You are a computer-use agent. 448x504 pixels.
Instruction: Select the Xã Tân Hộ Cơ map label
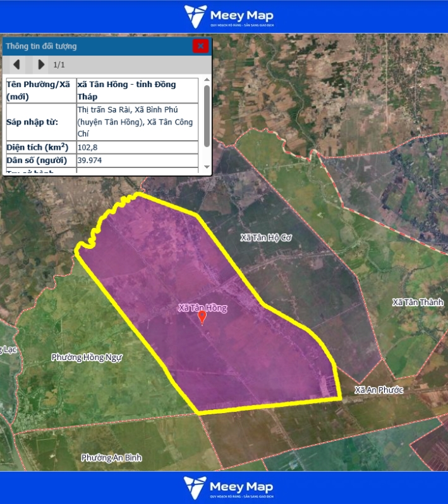[266, 237]
